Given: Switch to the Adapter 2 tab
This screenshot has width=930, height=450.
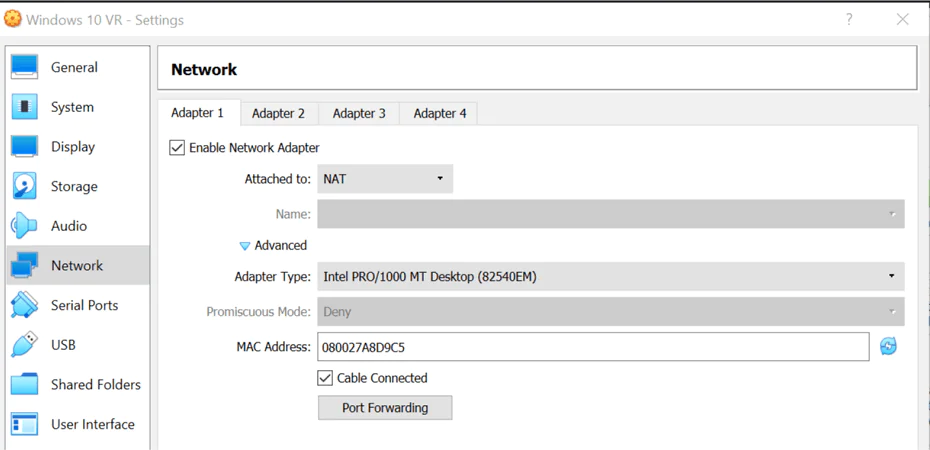Looking at the screenshot, I should coord(278,113).
